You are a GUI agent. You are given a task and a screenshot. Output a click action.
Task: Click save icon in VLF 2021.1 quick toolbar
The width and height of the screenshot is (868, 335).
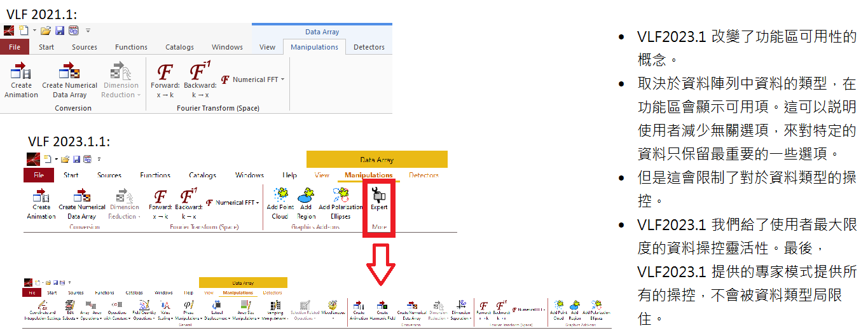[59, 31]
